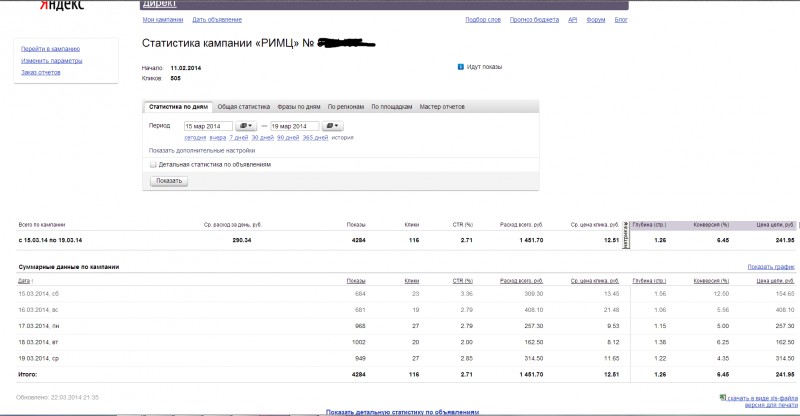Sort daily table by Расход всего column
800x416 pixels.
pos(521,281)
